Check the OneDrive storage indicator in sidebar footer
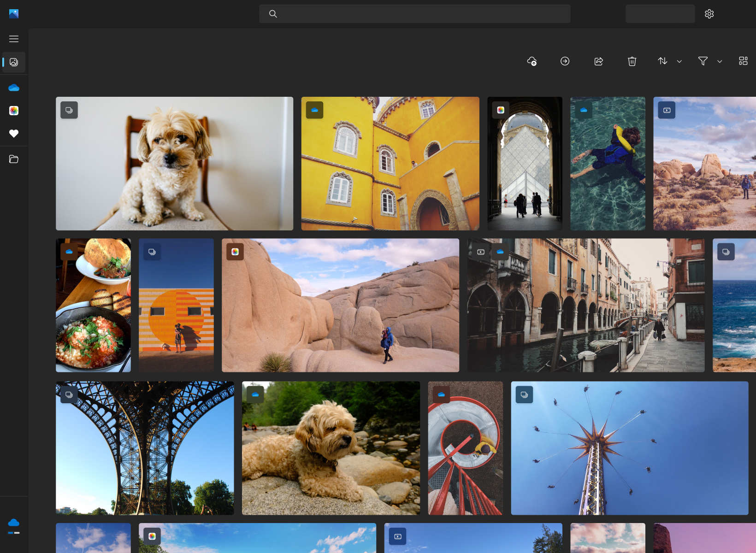Image resolution: width=756 pixels, height=553 pixels. click(x=14, y=526)
